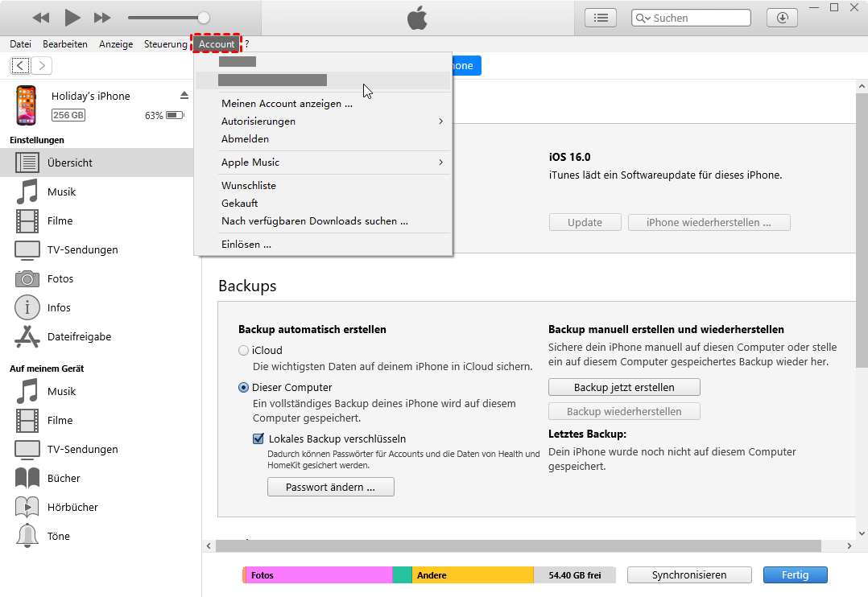Eject Holiday's iPhone
Viewport: 868px width, 597px height.
point(184,96)
